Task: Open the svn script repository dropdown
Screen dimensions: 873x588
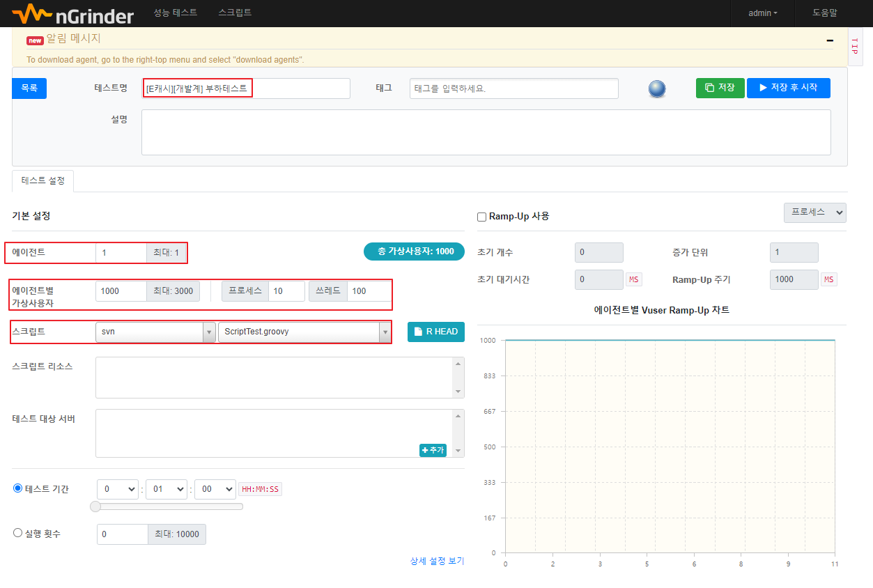Action: tap(155, 332)
